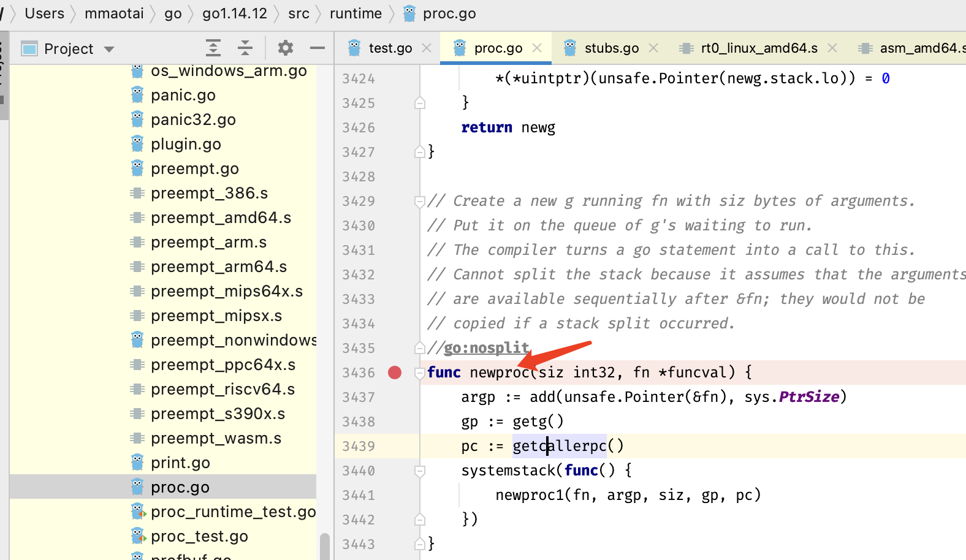This screenshot has width=966, height=560.
Task: Click the fold end marker on line 3427
Action: click(420, 151)
